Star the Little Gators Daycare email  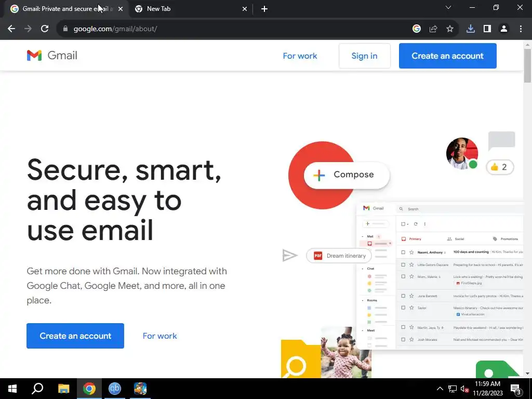tap(411, 264)
